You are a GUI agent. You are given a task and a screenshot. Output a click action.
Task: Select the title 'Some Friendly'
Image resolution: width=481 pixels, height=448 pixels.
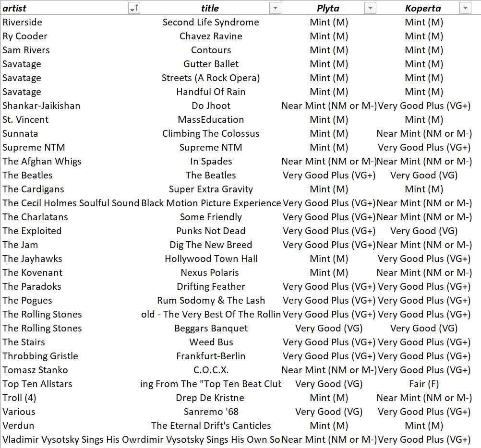[x=211, y=217]
